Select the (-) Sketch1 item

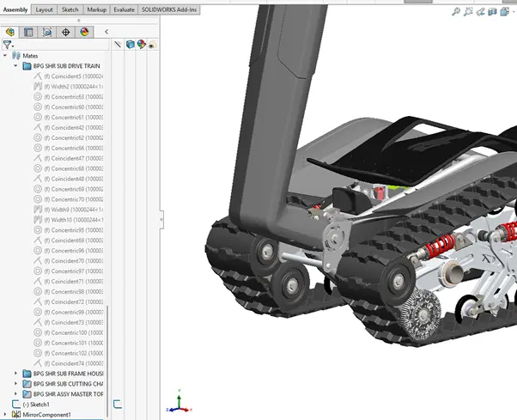36,405
